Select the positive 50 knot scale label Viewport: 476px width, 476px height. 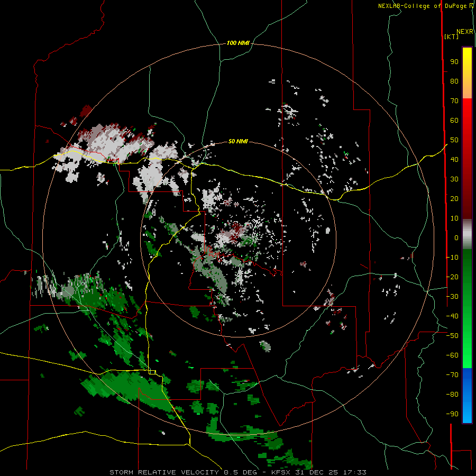pos(454,140)
